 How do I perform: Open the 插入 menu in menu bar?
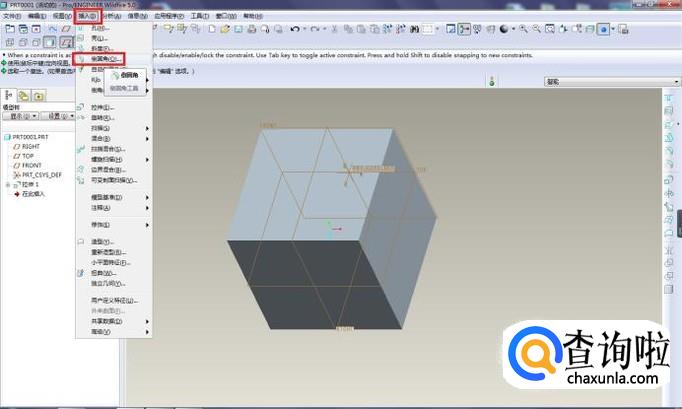(x=88, y=16)
